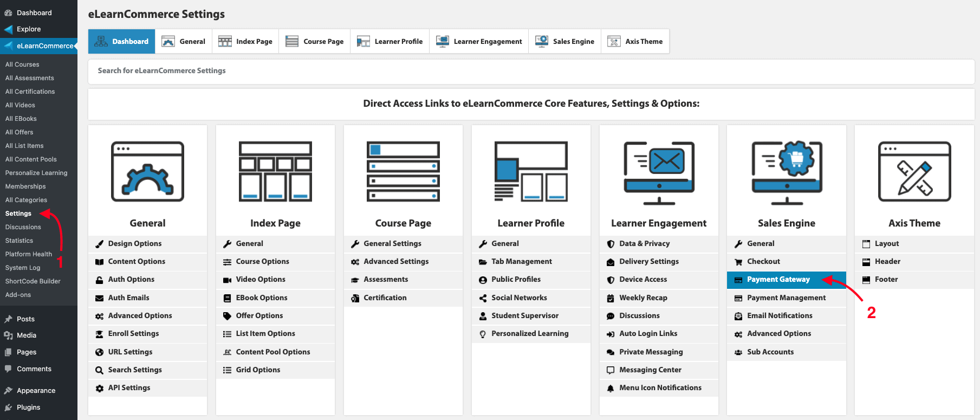The height and width of the screenshot is (420, 980).
Task: Open All Courses in the sidebar
Action: [x=22, y=64]
